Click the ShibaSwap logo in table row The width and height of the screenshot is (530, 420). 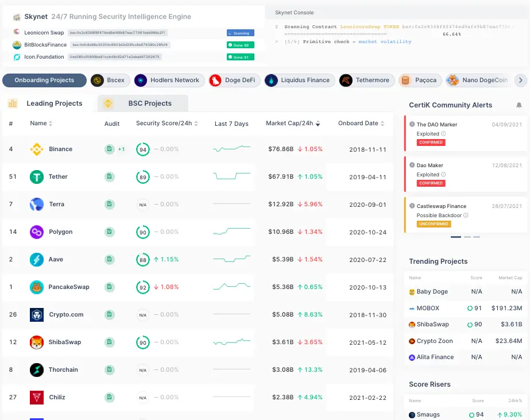point(37,342)
